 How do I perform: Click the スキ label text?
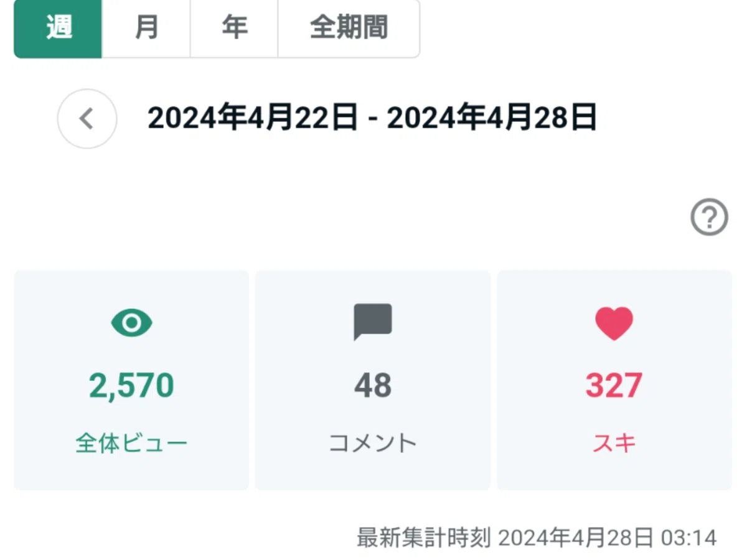[x=614, y=444]
